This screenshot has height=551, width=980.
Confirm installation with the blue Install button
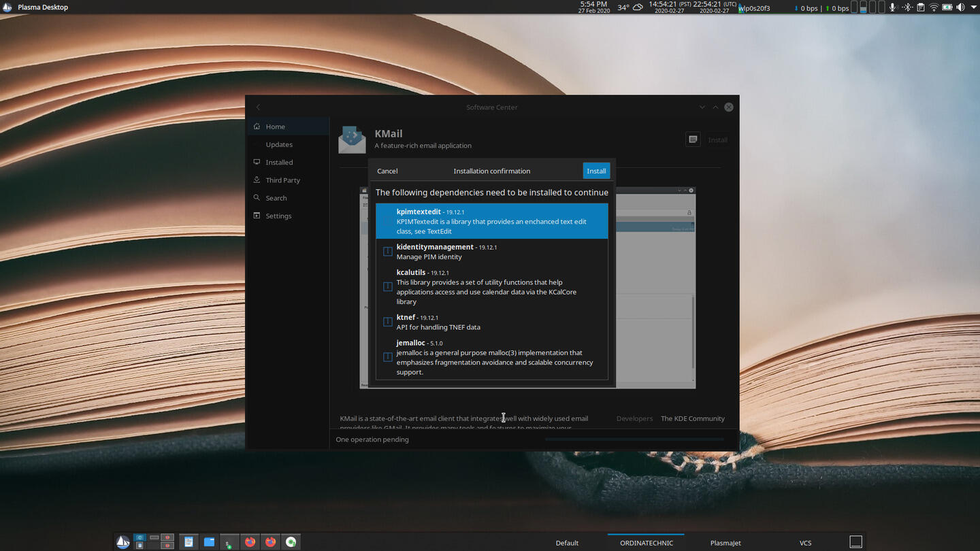[x=596, y=171]
